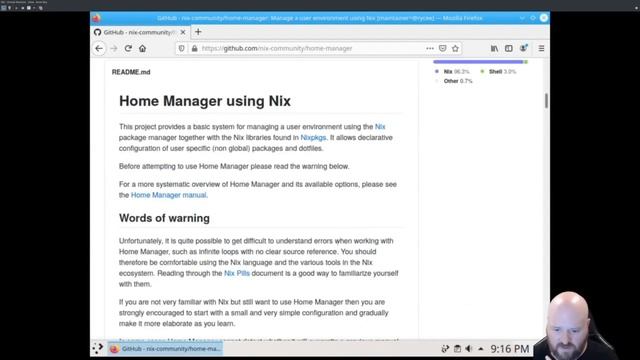
Task: Select the Firefox GitHub taskbar entry
Action: (x=165, y=349)
